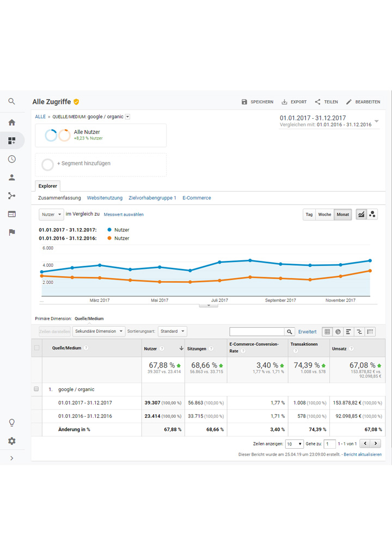
Task: Click help icon next to Umsatz header
Action: click(351, 349)
